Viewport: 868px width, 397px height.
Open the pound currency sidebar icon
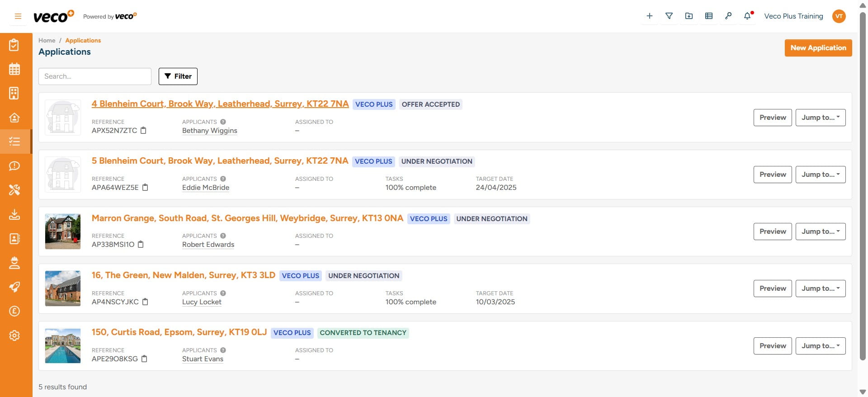pos(14,311)
